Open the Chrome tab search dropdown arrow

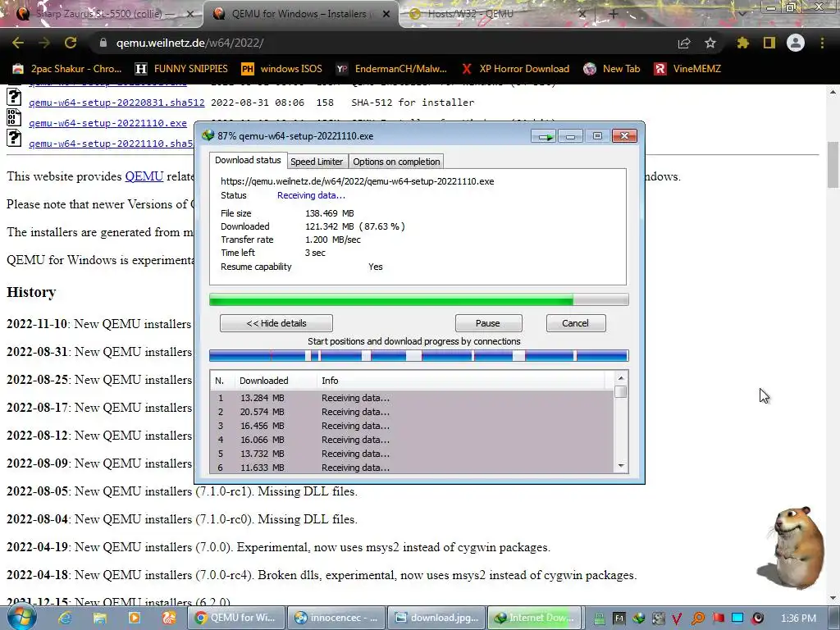tap(742, 14)
